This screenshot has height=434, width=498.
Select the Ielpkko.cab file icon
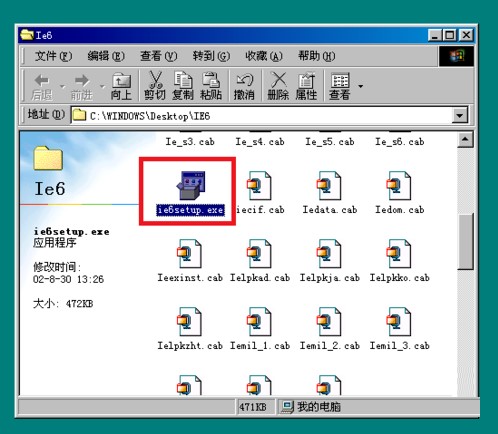pos(399,254)
